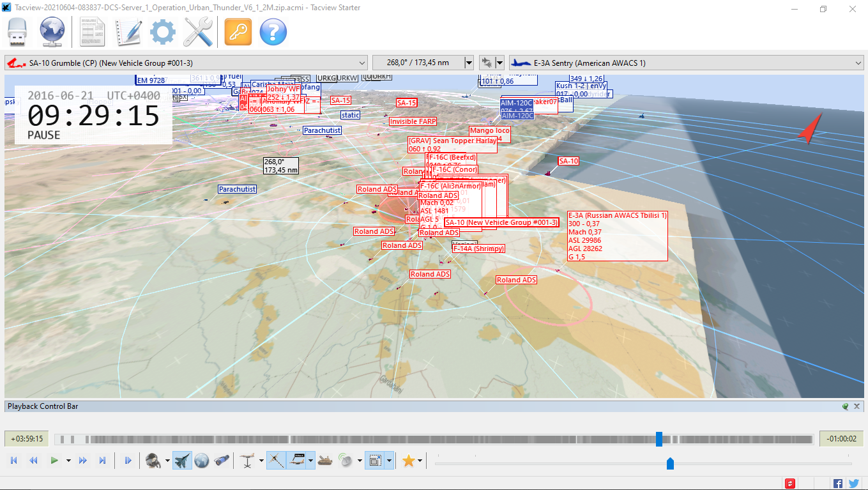Select the F-14A (Shrimpy) label
868x490 pixels.
(479, 249)
